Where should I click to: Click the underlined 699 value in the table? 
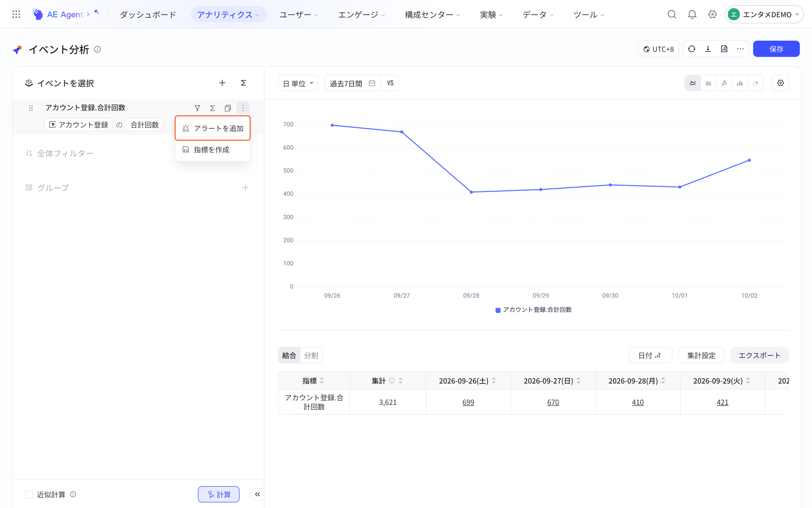pyautogui.click(x=468, y=402)
